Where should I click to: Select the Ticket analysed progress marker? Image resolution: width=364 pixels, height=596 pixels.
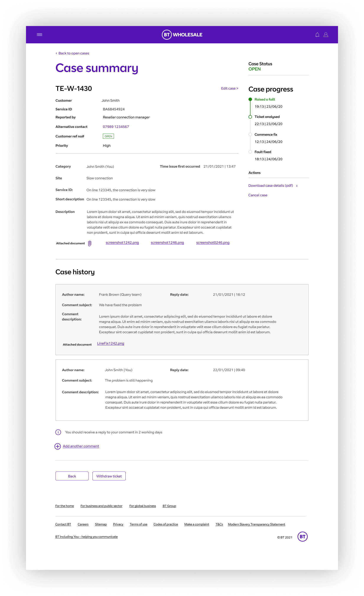(250, 117)
